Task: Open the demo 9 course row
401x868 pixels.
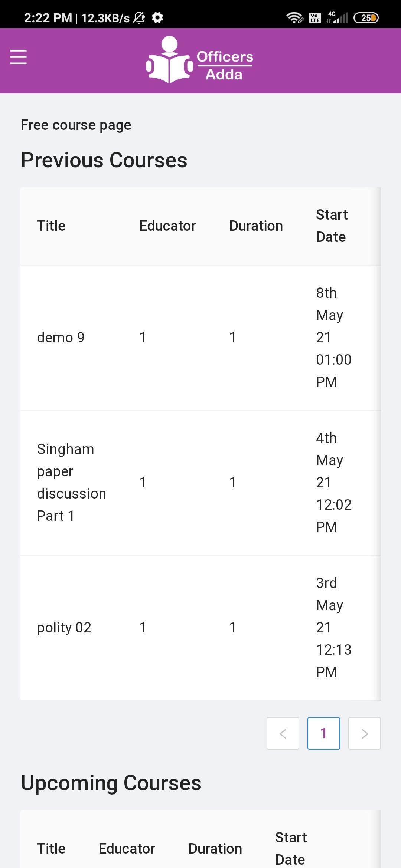Action: point(61,338)
